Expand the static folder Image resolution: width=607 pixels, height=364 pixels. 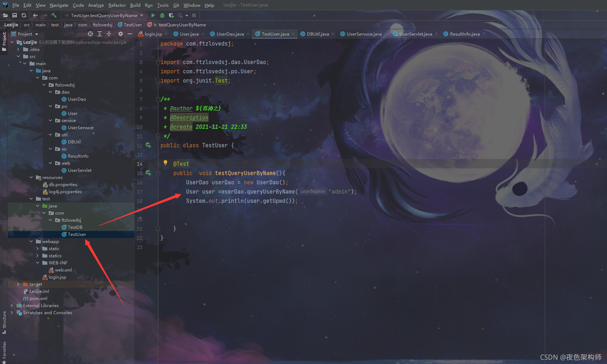(x=38, y=248)
